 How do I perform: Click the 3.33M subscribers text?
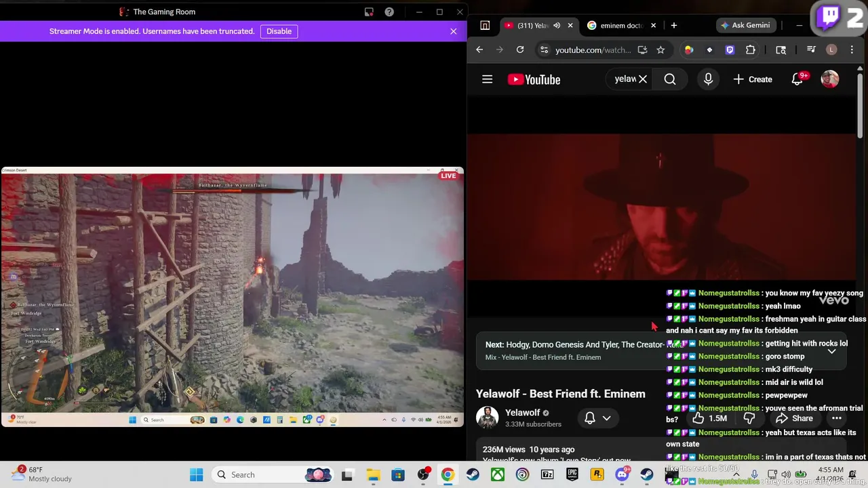click(533, 424)
